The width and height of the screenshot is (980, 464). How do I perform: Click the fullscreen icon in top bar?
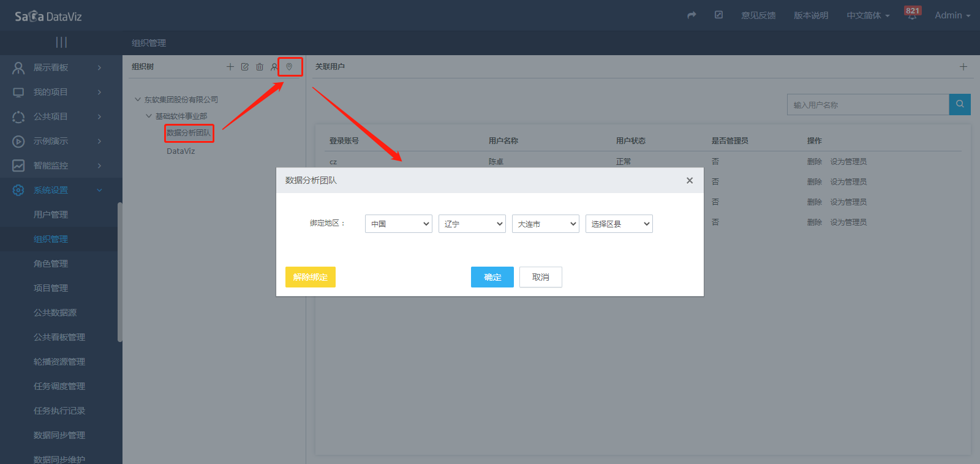pyautogui.click(x=718, y=15)
